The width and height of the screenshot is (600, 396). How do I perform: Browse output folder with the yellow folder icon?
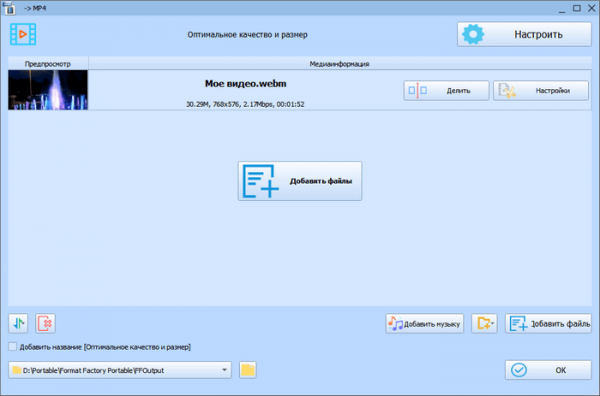tap(248, 370)
